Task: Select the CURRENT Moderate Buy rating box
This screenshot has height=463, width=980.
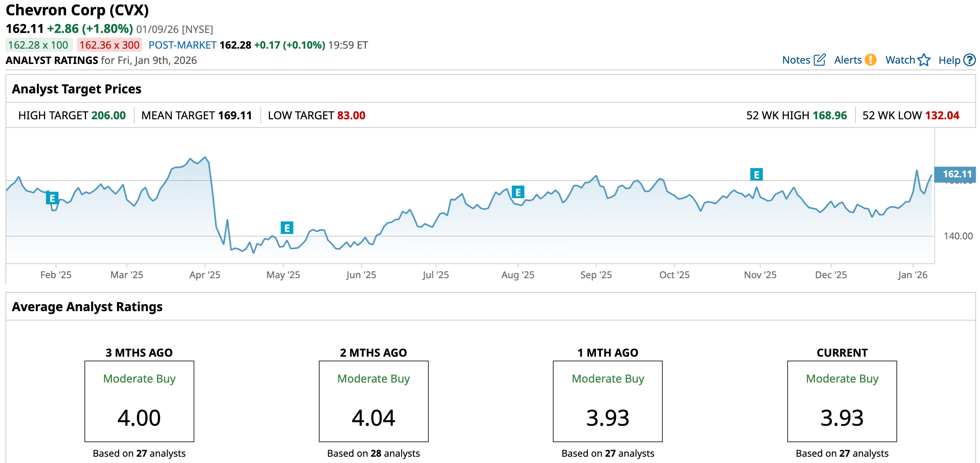Action: (842, 401)
